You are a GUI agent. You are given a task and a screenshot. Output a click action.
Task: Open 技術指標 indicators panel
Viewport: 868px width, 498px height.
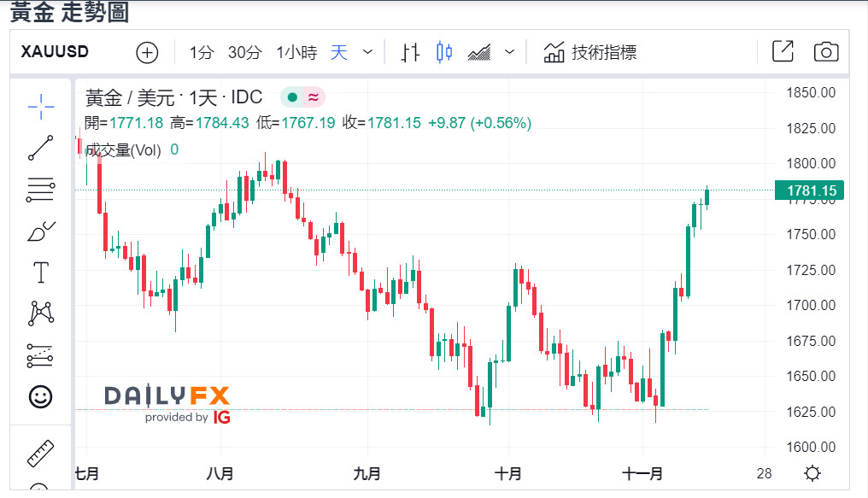click(590, 52)
